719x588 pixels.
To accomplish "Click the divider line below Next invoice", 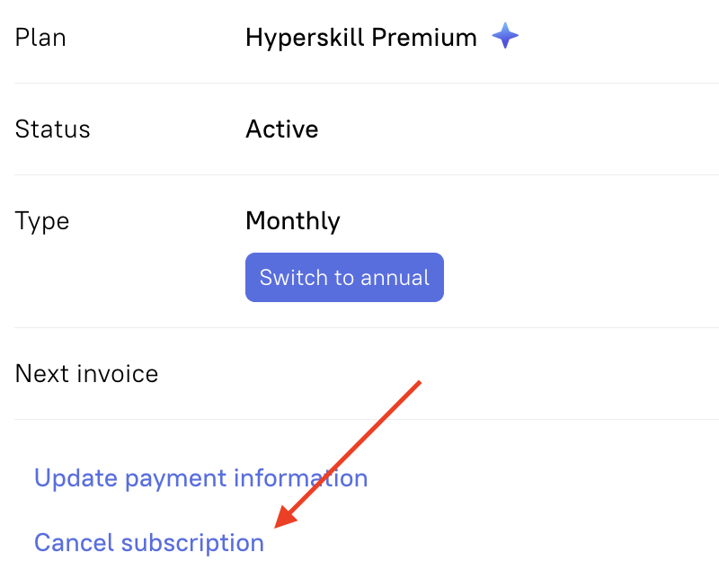I will point(367,419).
